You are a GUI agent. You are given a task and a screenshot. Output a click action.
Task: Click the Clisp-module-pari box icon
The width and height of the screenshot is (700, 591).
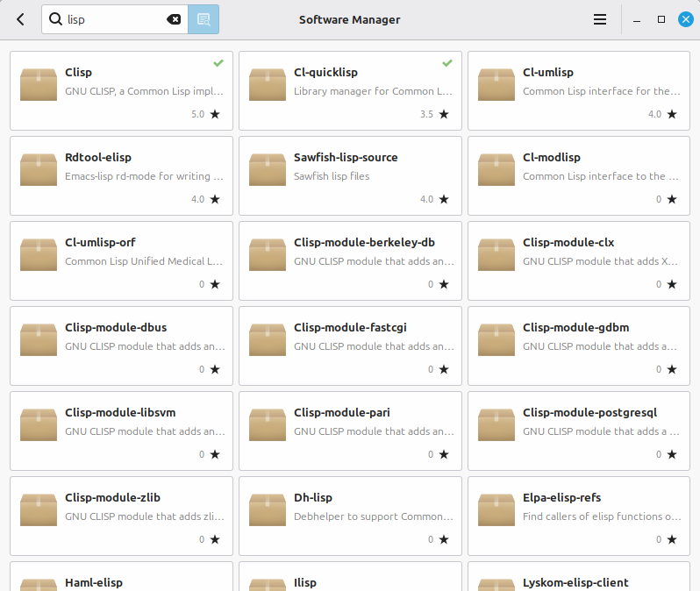point(268,424)
